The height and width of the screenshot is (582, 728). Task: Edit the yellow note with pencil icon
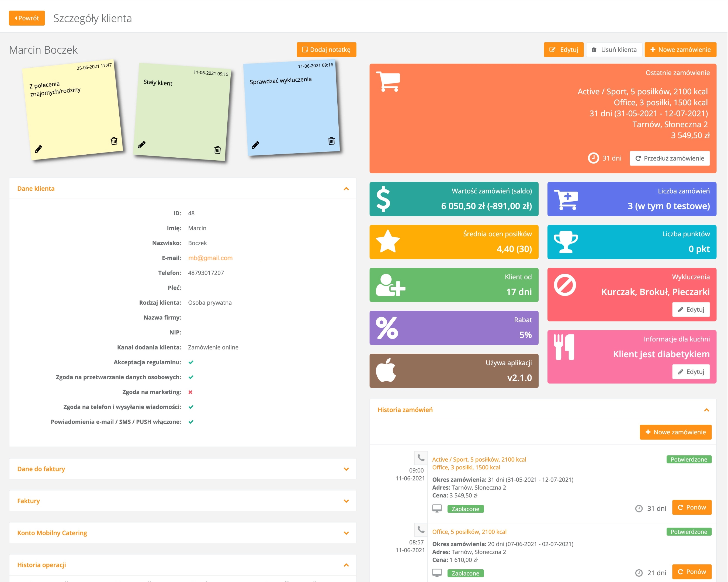pos(39,149)
